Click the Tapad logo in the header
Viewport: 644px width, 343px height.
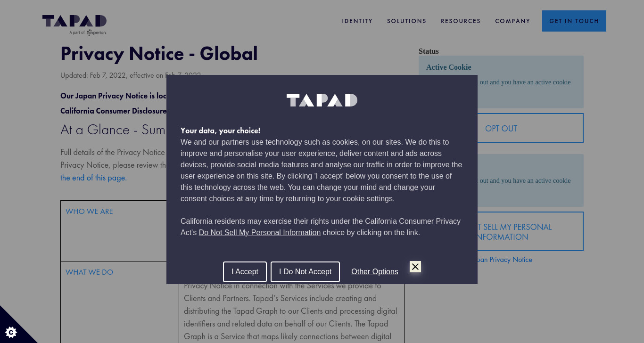pyautogui.click(x=74, y=25)
